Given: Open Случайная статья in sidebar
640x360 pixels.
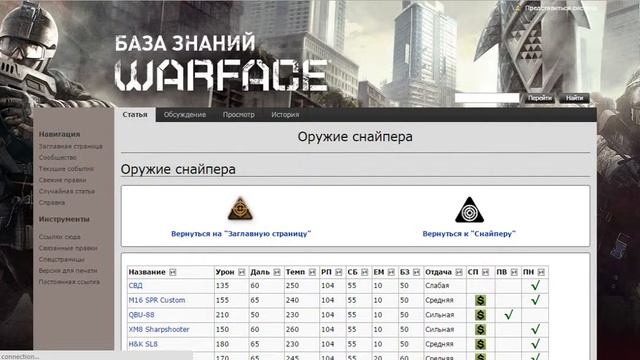Looking at the screenshot, I should (67, 191).
